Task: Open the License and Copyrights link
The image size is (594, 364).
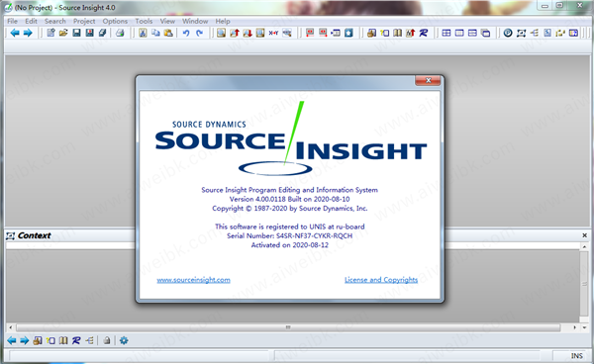Action: tap(381, 280)
